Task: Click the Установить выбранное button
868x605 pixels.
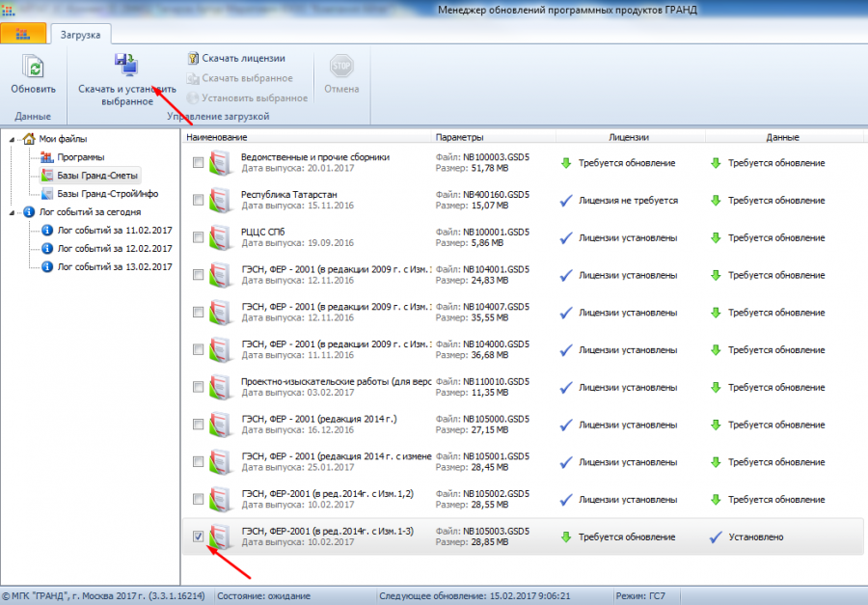Action: point(247,98)
